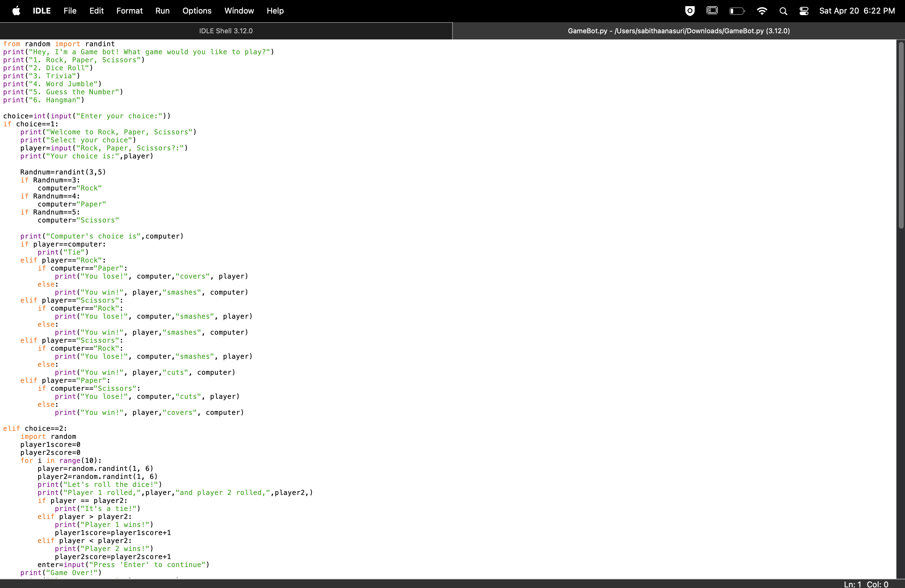Click the Wi-Fi status icon
Viewport: 905px width, 588px height.
(x=762, y=11)
